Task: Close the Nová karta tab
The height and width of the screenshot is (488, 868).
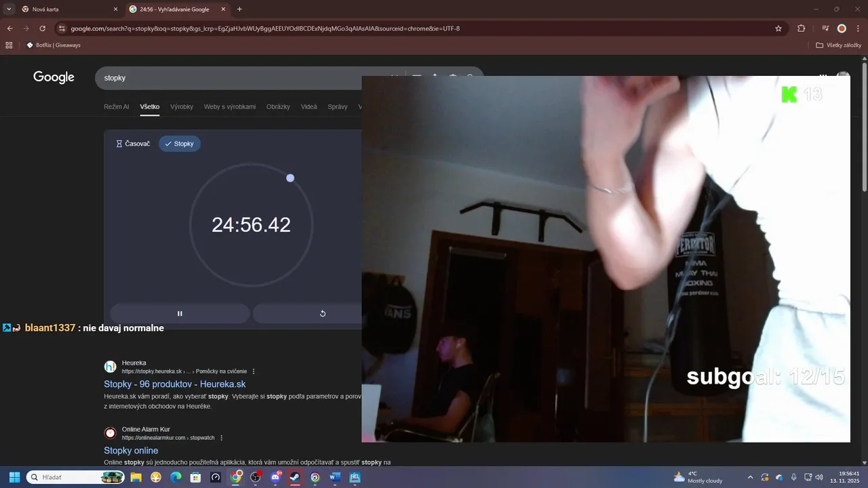Action: (x=115, y=9)
